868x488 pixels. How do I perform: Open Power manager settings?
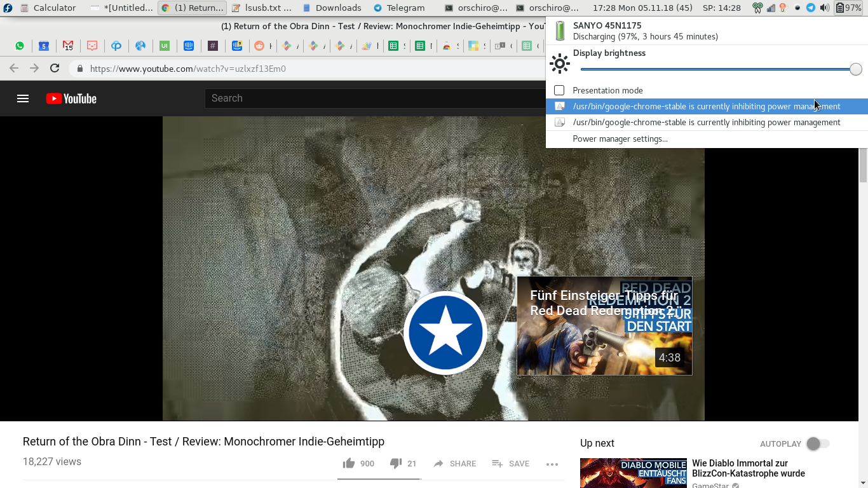(620, 139)
